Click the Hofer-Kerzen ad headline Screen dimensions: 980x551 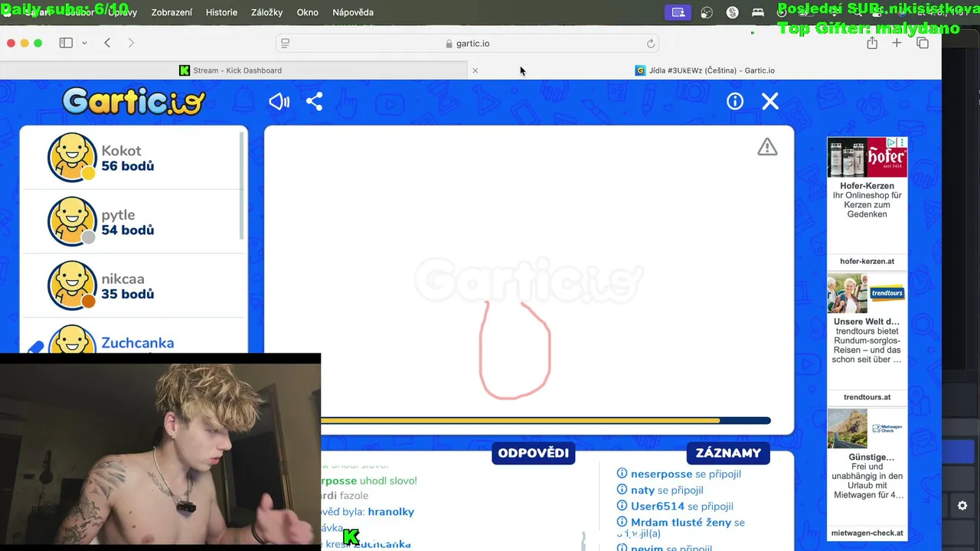click(867, 186)
